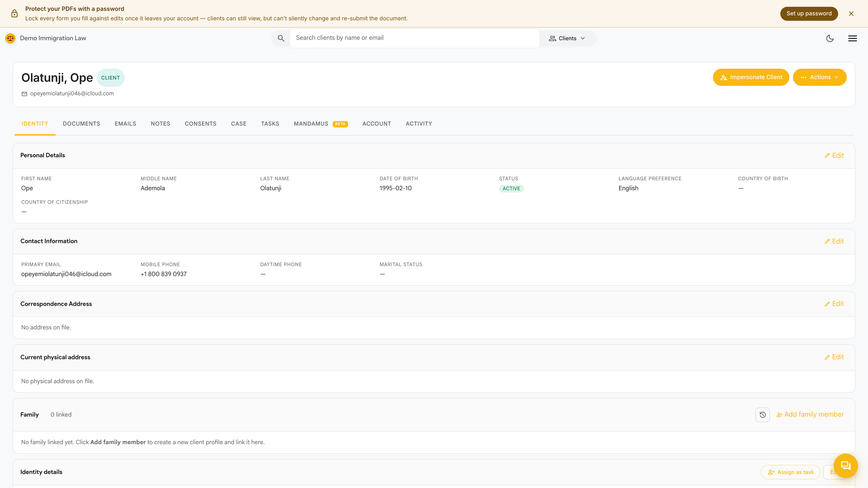Open the Clients search scope dropdown

point(568,38)
